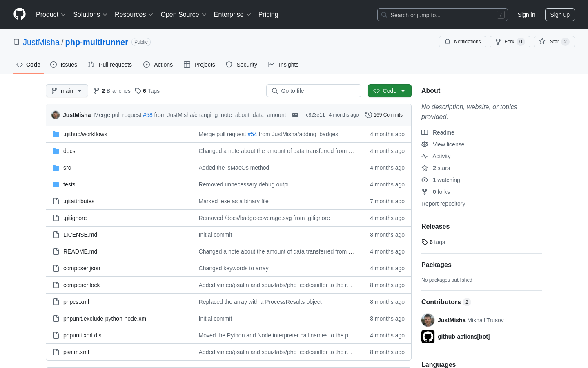Expand commit message ellipsis button
Image resolution: width=588 pixels, height=368 pixels.
click(x=295, y=115)
